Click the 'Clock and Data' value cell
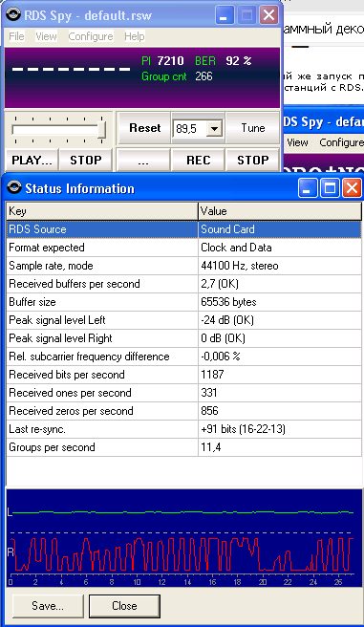Viewport: 364px width, 627px height. [280, 248]
